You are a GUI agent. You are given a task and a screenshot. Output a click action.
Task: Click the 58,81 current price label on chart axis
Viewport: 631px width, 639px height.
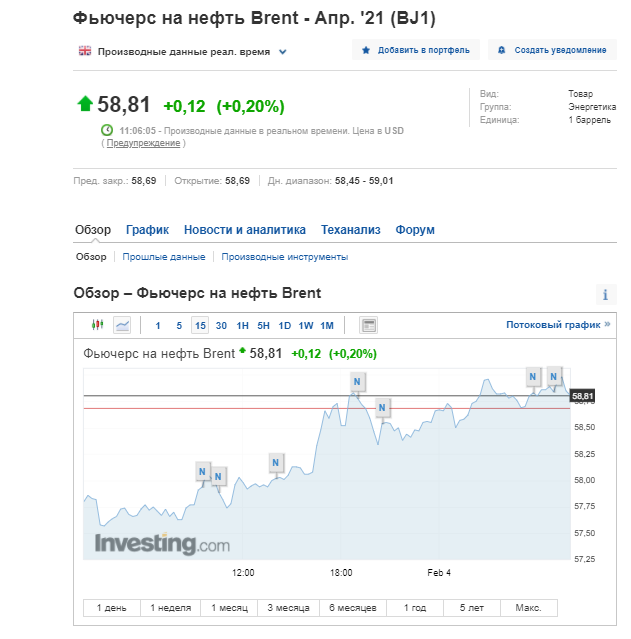pos(582,396)
